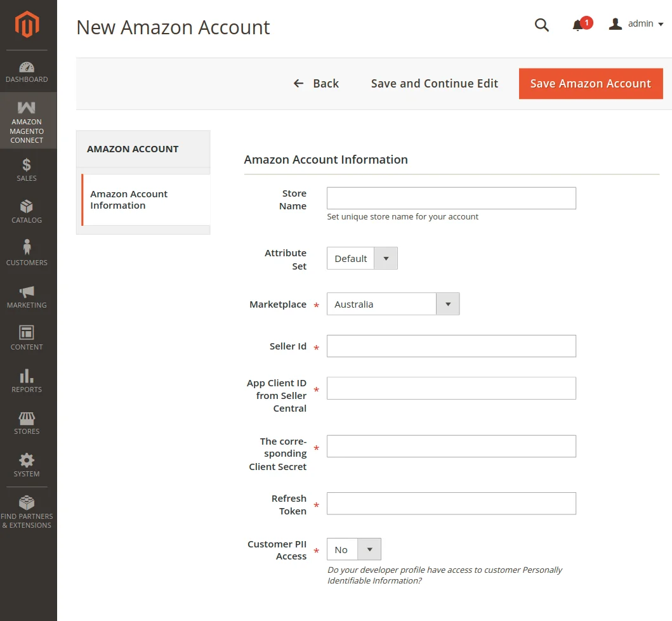
Task: Click the 'Set unique store name' hint
Action: tap(402, 217)
